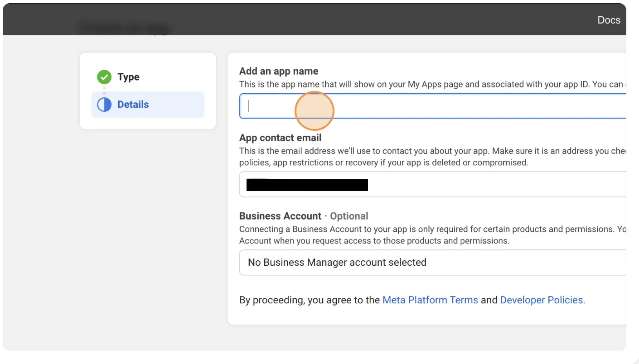Click the "By proceeding, you agree" text

[x=310, y=300]
